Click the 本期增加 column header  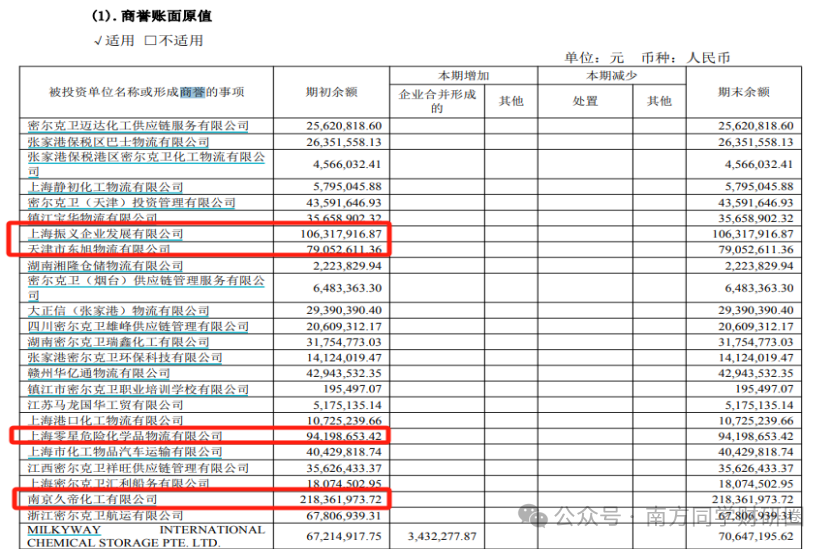point(464,75)
